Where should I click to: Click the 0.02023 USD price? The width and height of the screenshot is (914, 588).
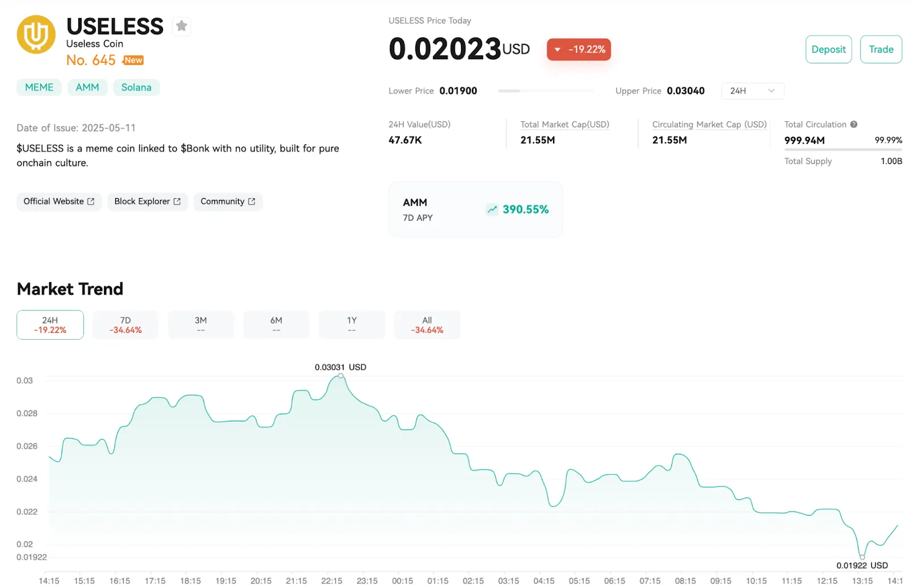click(x=459, y=49)
